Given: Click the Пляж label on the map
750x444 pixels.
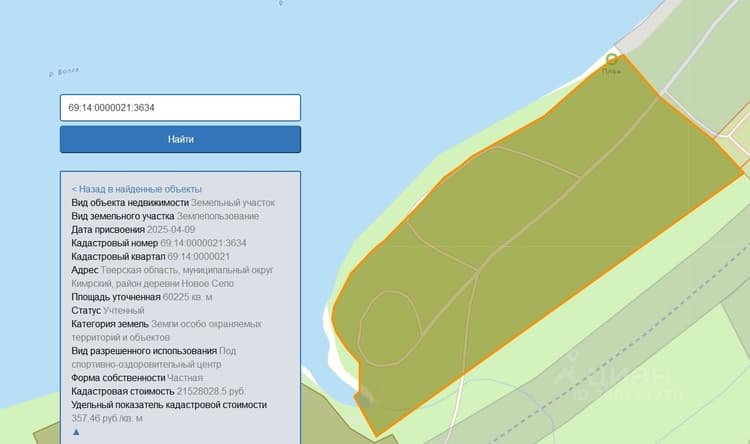Looking at the screenshot, I should [612, 71].
